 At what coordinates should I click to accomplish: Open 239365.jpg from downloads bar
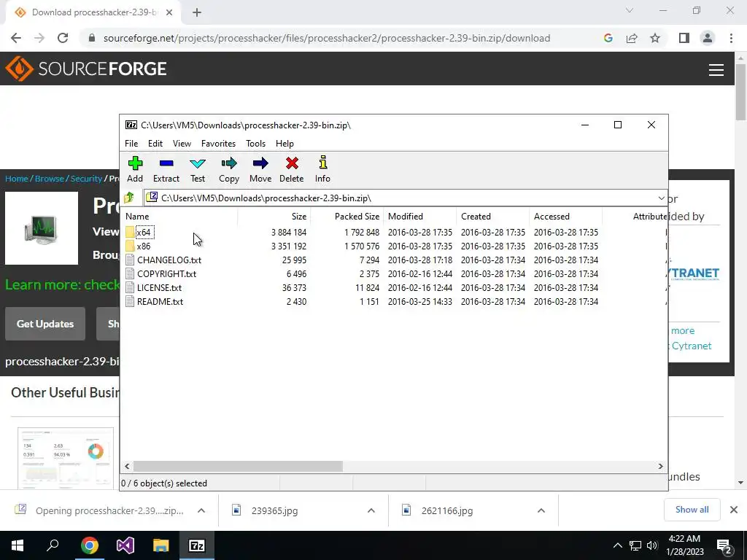pos(274,510)
